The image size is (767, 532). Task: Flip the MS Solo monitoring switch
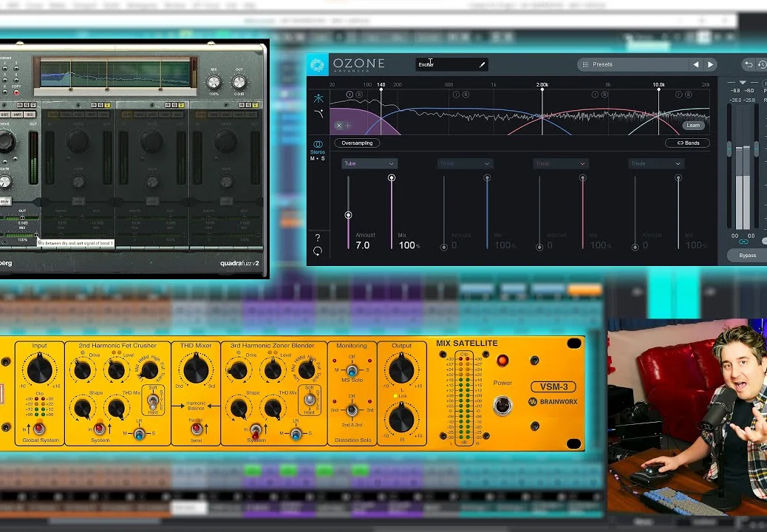point(352,371)
